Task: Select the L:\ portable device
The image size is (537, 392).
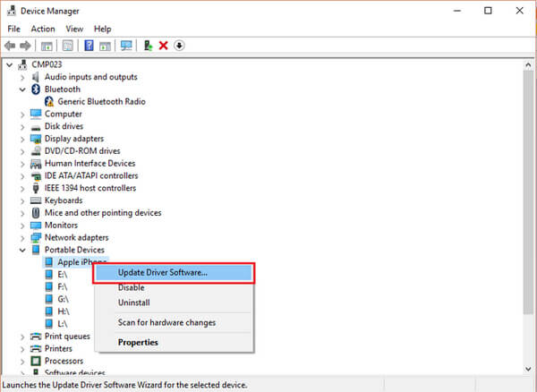Action: (x=63, y=324)
